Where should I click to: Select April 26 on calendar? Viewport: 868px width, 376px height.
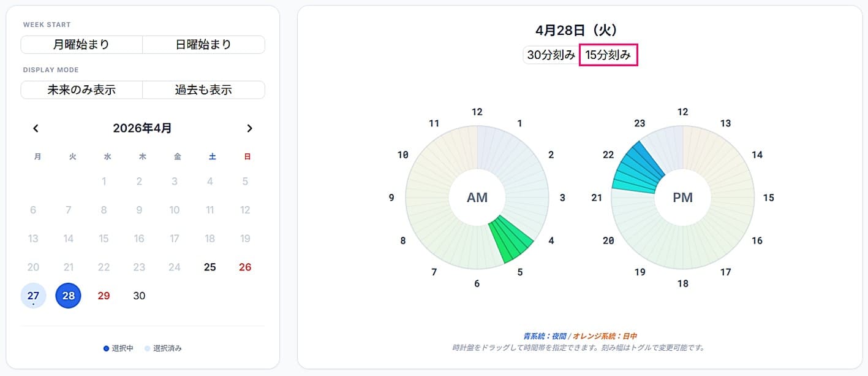(x=245, y=267)
